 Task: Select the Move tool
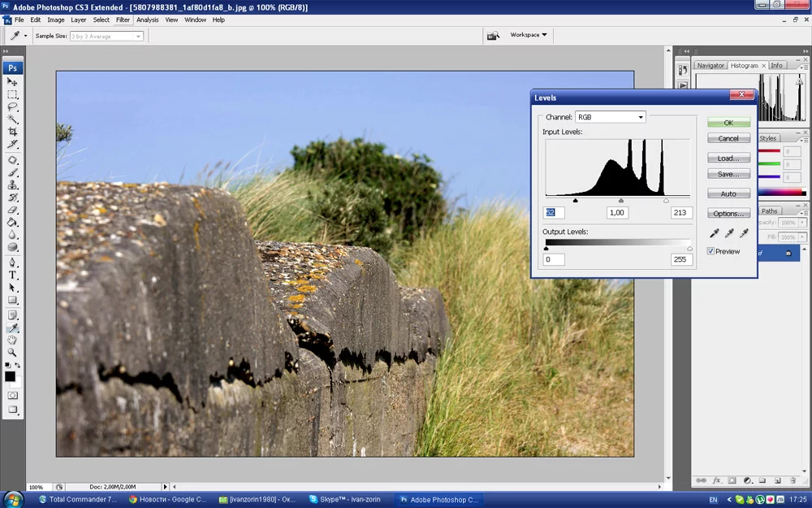click(x=13, y=82)
